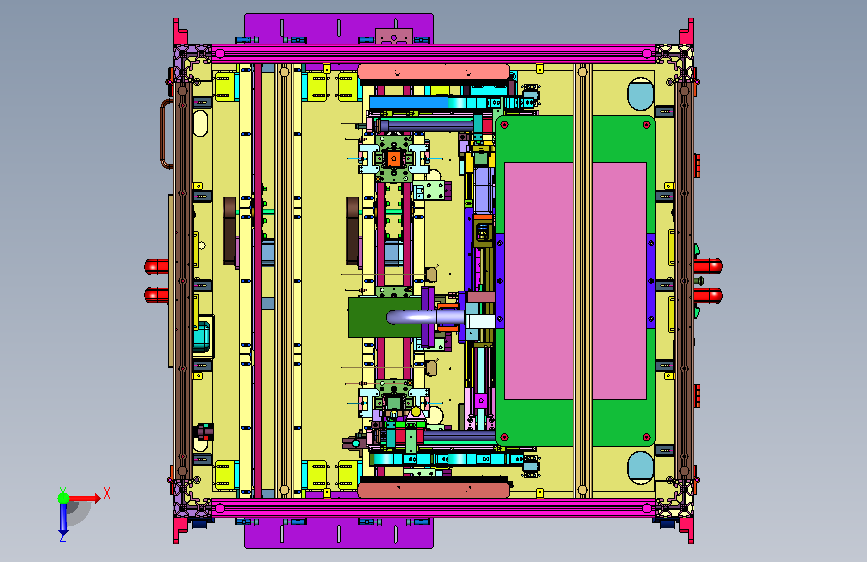Select the salmon bar at the bottom edge
This screenshot has width=867, height=562.
pos(434,490)
